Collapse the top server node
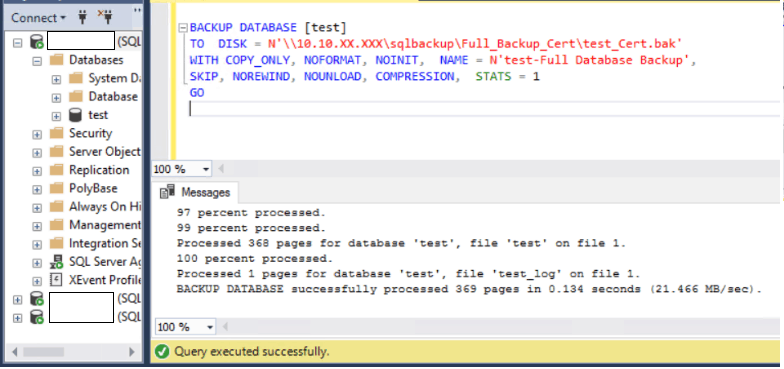Image resolution: width=784 pixels, height=369 pixels. tap(18, 43)
